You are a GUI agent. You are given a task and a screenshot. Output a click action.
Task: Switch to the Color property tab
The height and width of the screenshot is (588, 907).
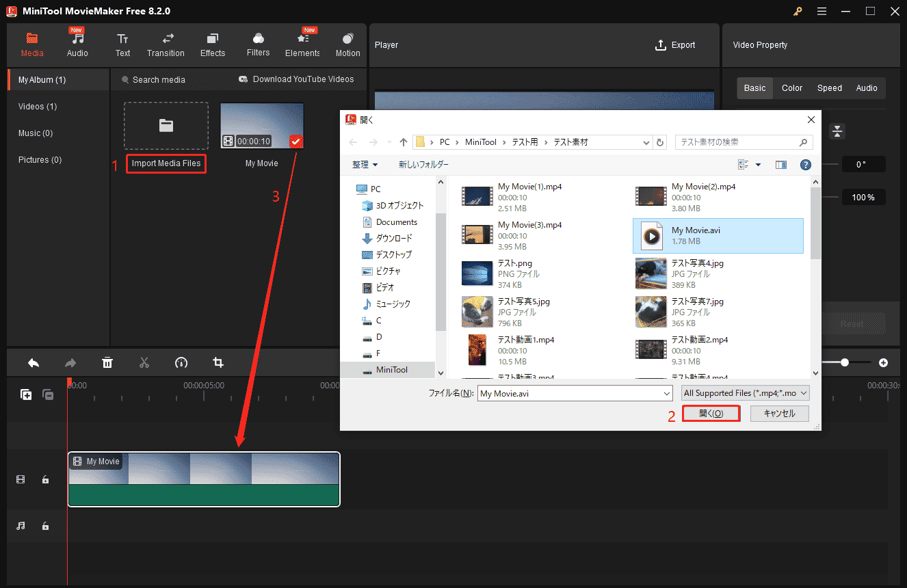(792, 88)
